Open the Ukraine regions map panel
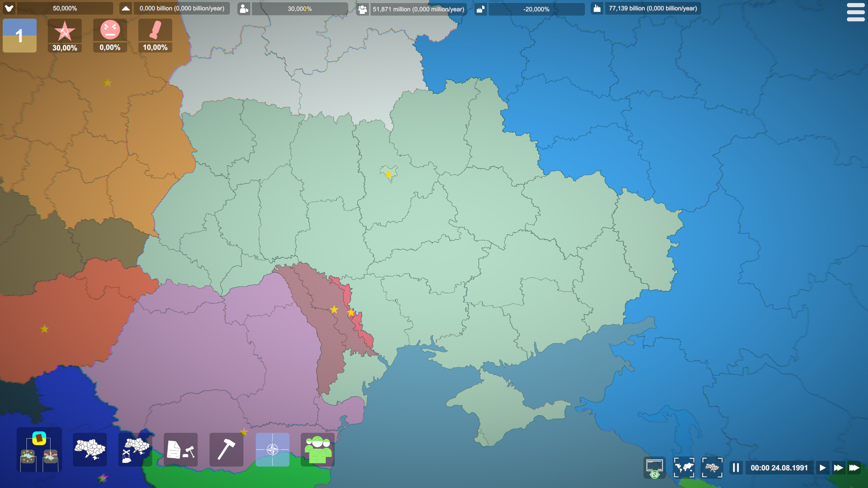868x488 pixels. [x=90, y=450]
